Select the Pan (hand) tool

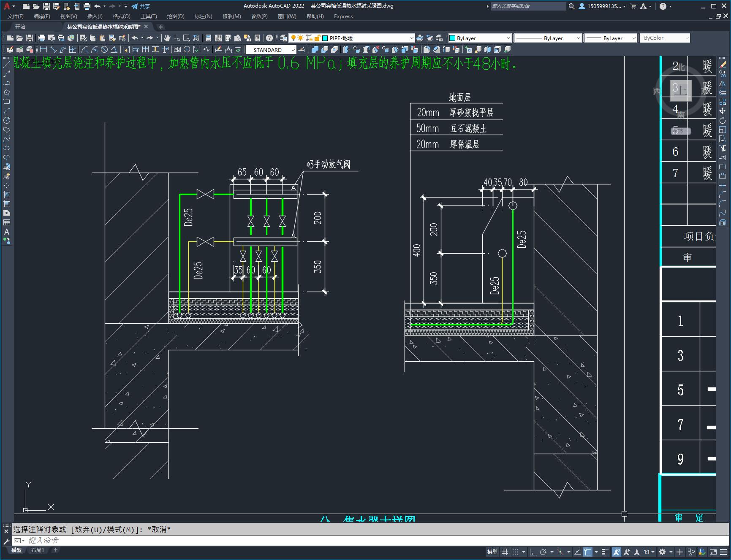click(167, 38)
